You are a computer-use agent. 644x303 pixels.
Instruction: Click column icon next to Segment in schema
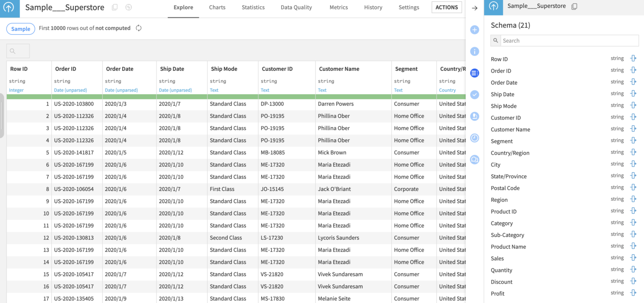[x=633, y=141]
